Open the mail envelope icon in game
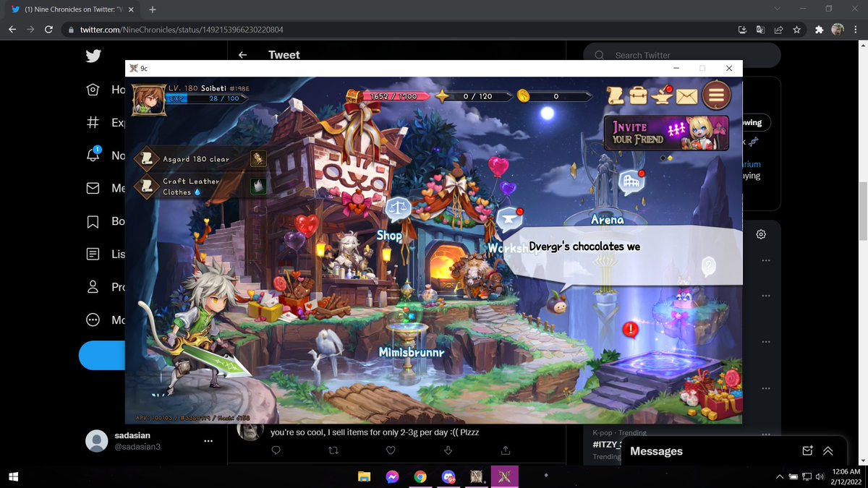This screenshot has width=868, height=488. coord(686,95)
